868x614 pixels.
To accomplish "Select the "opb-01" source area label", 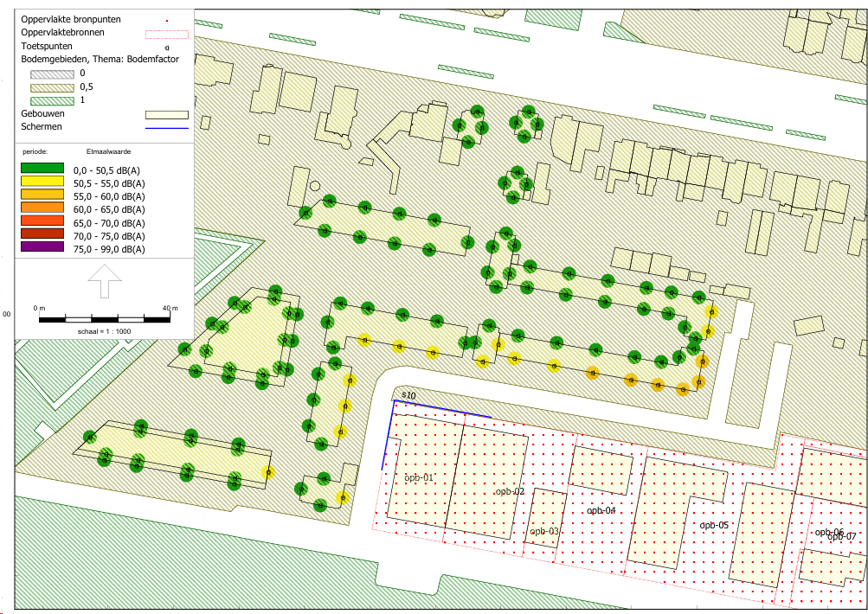I will tap(419, 477).
